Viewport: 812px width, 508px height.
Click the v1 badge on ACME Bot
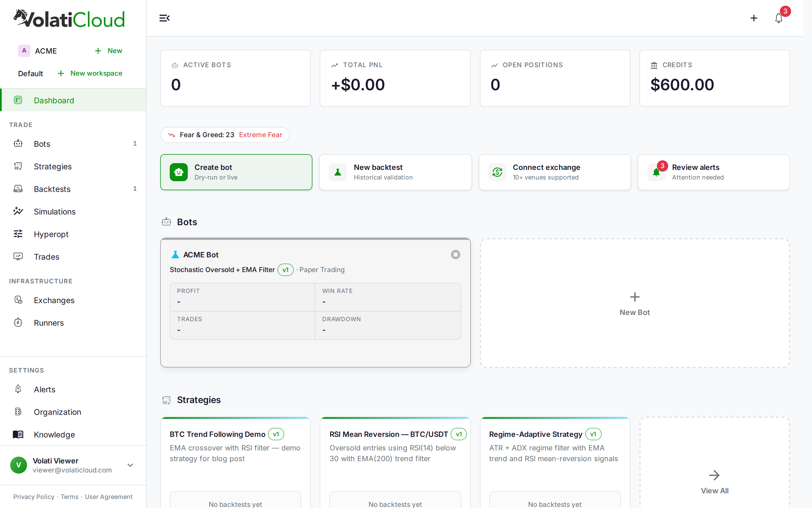(x=285, y=270)
